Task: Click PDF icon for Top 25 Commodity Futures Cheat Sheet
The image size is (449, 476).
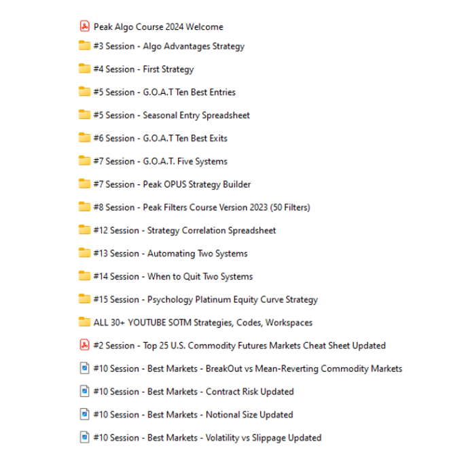Action: 84,345
